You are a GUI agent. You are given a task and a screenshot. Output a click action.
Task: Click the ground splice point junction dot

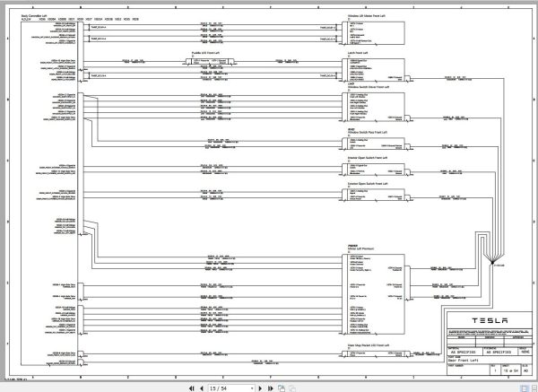coord(492,263)
